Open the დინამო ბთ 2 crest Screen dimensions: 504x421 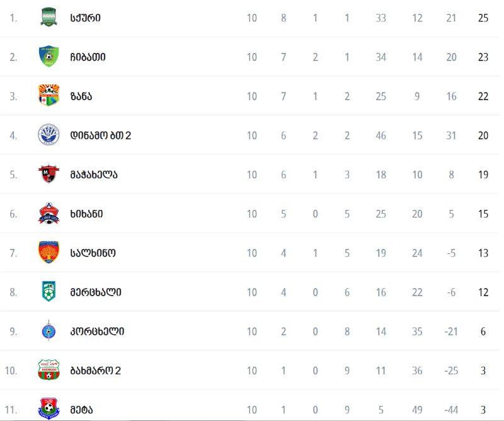49,135
